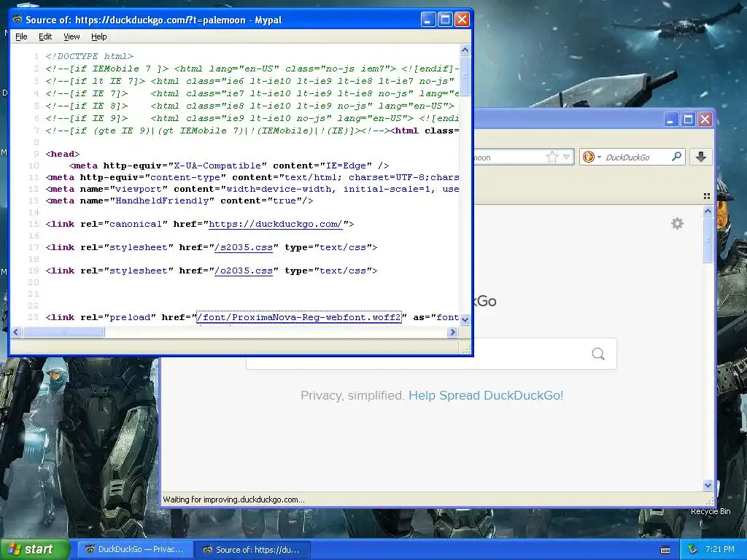Click the tab groups grid icon
This screenshot has width=747, height=560.
click(x=706, y=196)
